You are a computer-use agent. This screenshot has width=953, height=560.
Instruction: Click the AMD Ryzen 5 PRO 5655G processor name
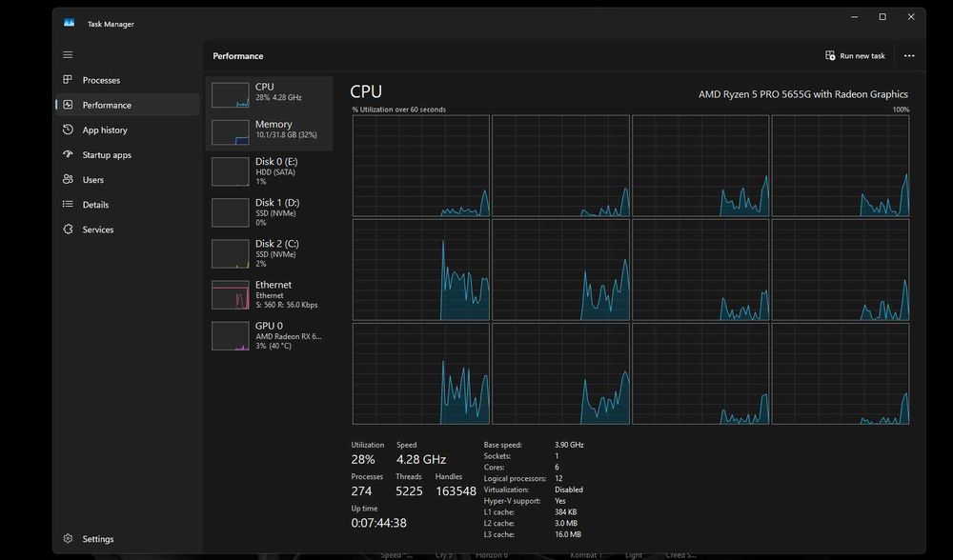tap(802, 94)
